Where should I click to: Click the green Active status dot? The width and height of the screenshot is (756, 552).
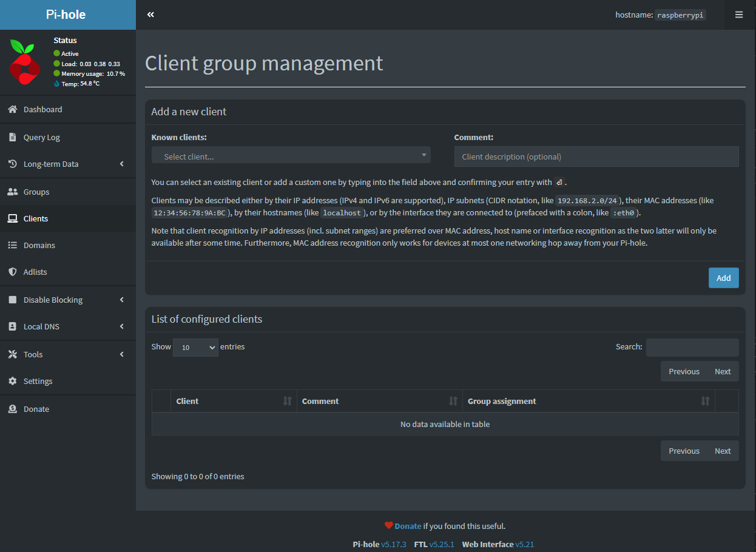(x=56, y=53)
